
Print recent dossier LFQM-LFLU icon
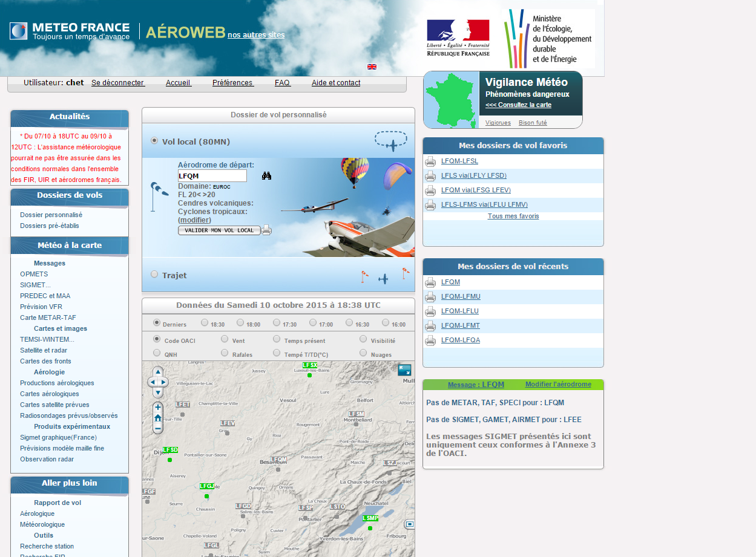coord(430,311)
